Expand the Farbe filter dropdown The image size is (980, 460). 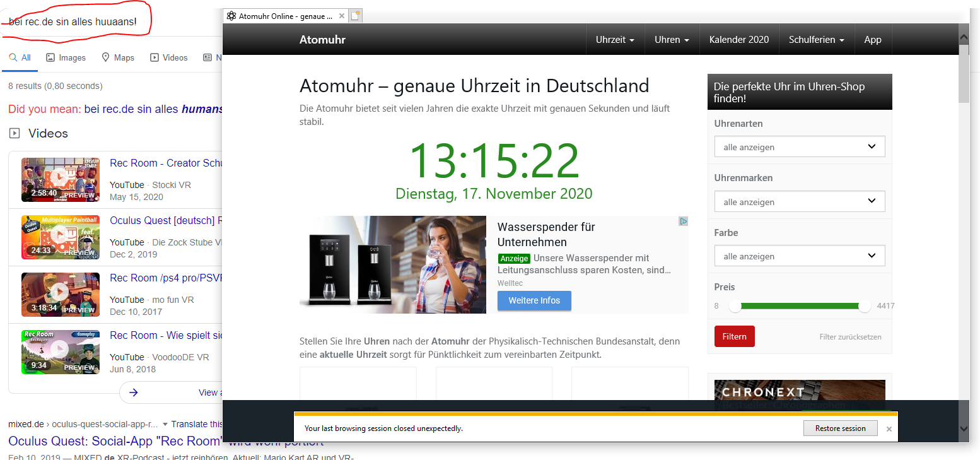[x=799, y=256]
